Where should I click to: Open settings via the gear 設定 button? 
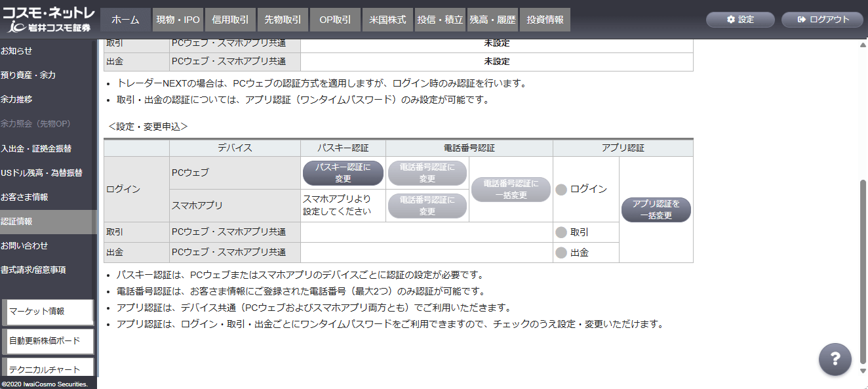coord(740,20)
